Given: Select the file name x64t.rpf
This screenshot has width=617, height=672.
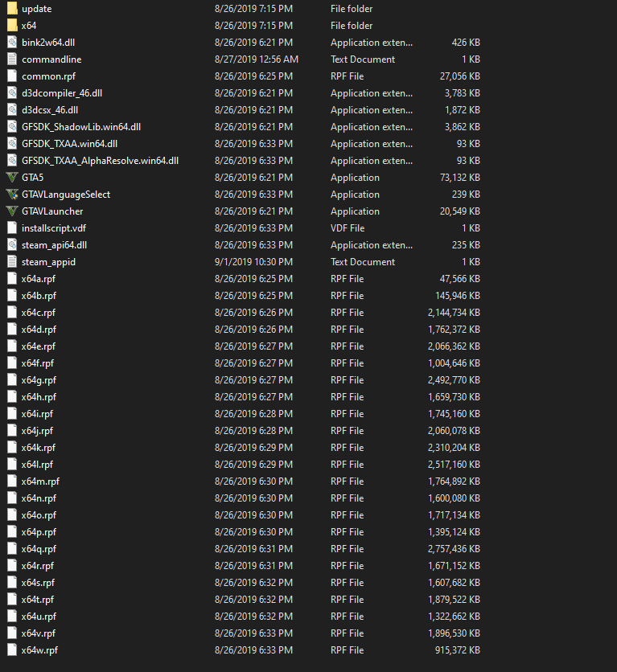Looking at the screenshot, I should (x=38, y=600).
